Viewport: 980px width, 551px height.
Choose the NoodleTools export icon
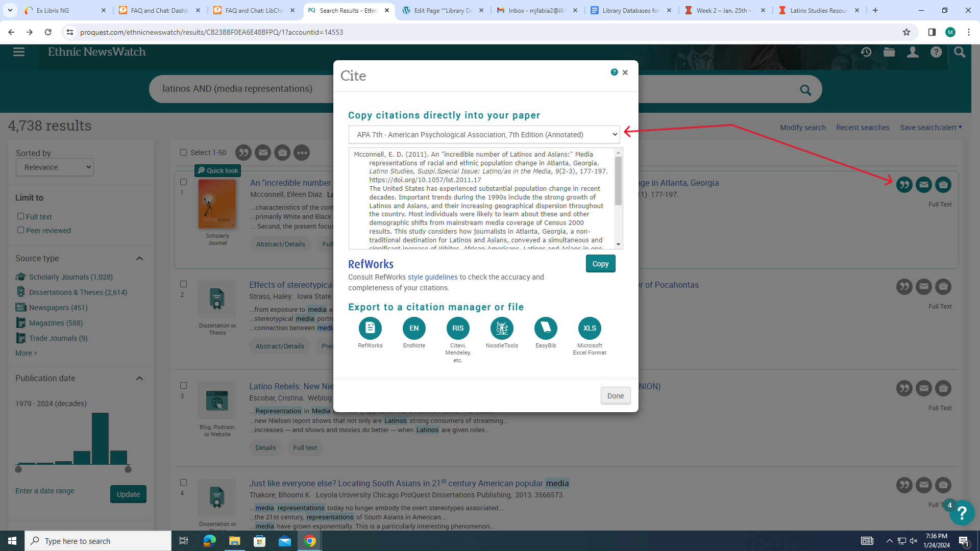[x=502, y=328]
